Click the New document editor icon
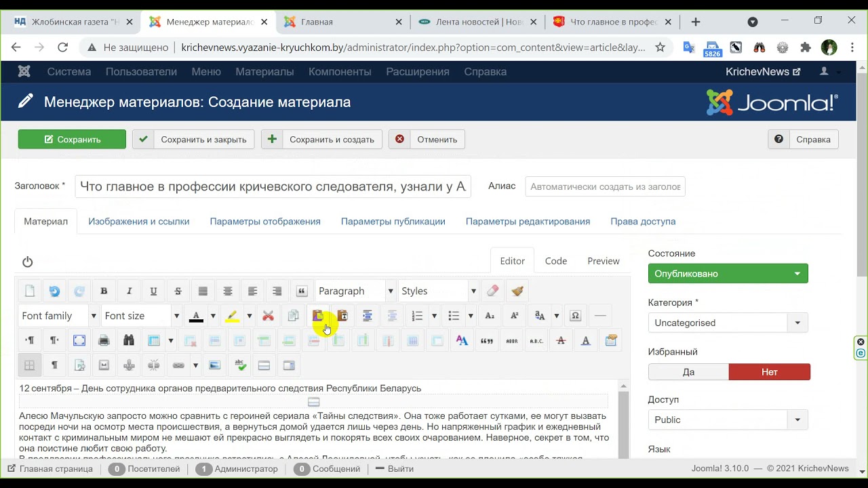 (30, 291)
